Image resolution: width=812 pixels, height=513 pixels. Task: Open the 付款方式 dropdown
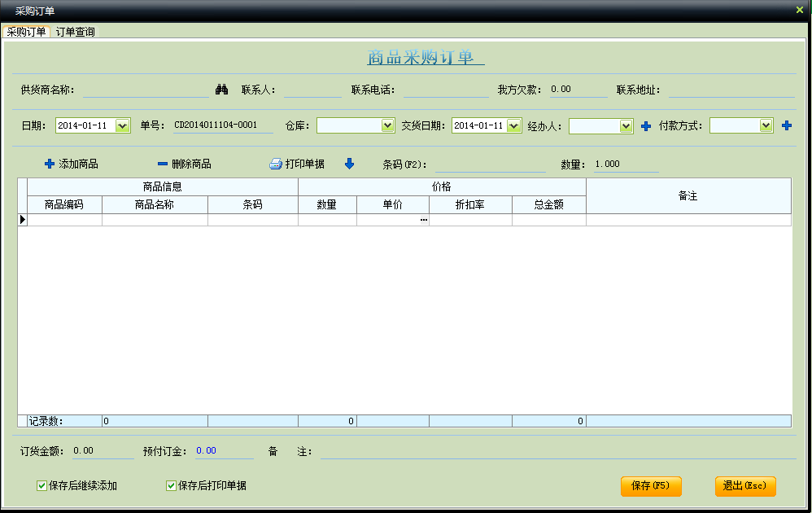point(766,125)
